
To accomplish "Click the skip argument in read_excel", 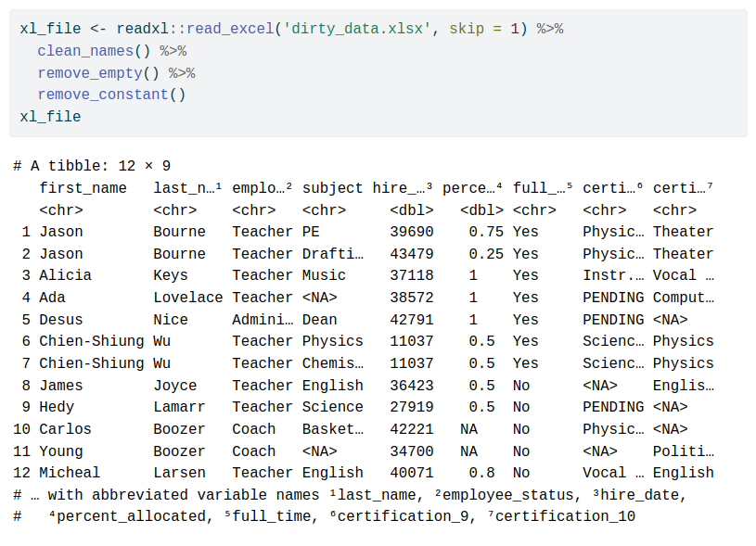I will [x=467, y=29].
